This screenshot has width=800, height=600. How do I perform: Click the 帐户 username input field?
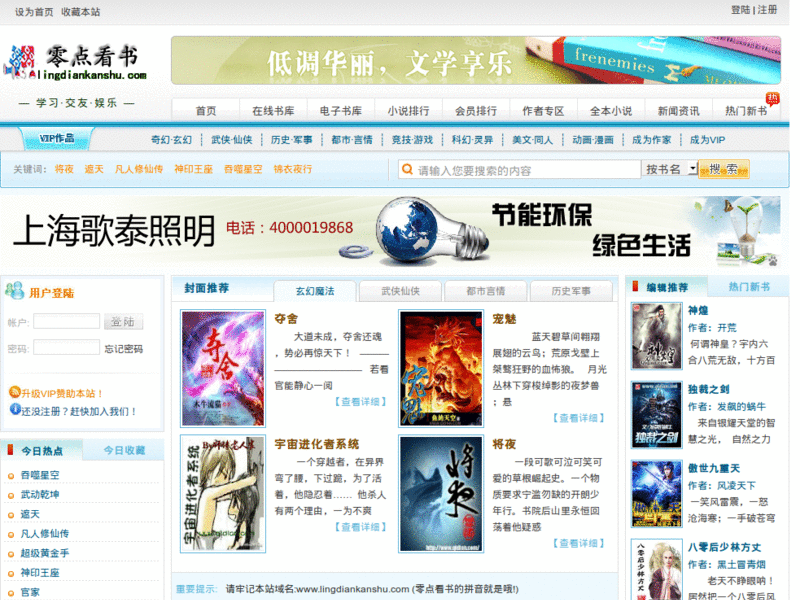(x=66, y=321)
